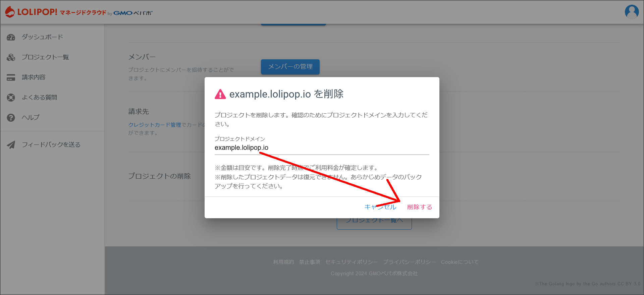Click the Copyright 2024 GMOペパボ株式会社 text
Viewport: 644px width, 295px height.
(x=374, y=274)
